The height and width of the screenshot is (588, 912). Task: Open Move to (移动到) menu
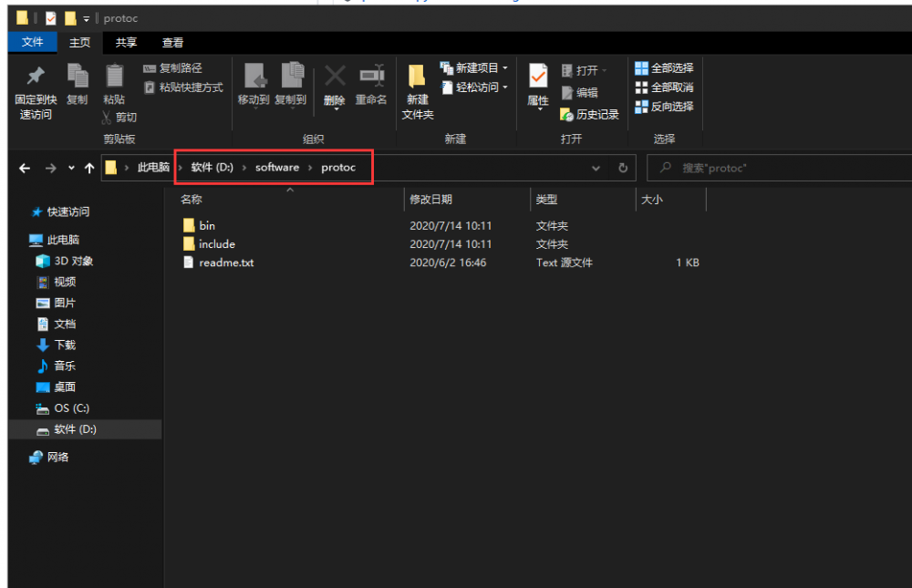pyautogui.click(x=253, y=85)
